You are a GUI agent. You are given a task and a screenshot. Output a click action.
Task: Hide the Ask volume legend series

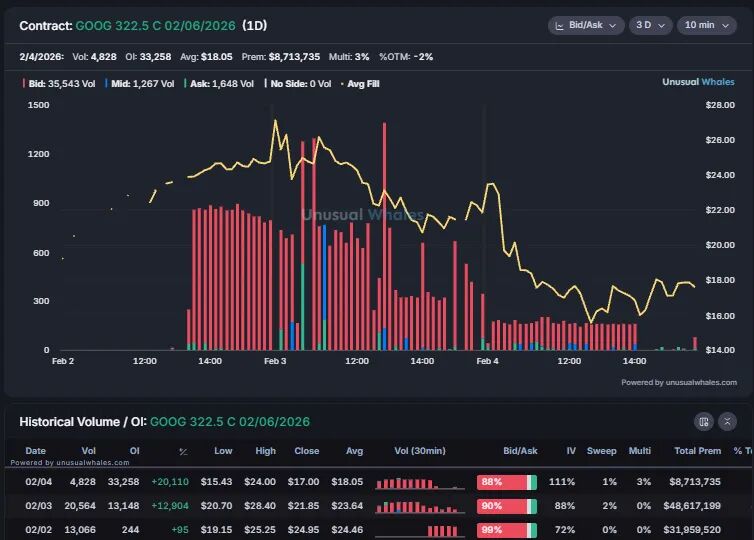pyautogui.click(x=213, y=84)
